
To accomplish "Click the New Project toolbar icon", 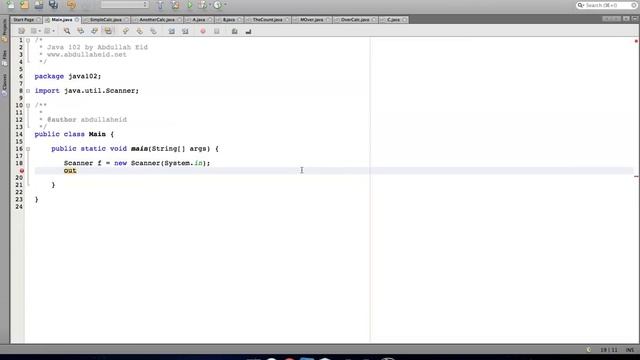I will (24, 5).
